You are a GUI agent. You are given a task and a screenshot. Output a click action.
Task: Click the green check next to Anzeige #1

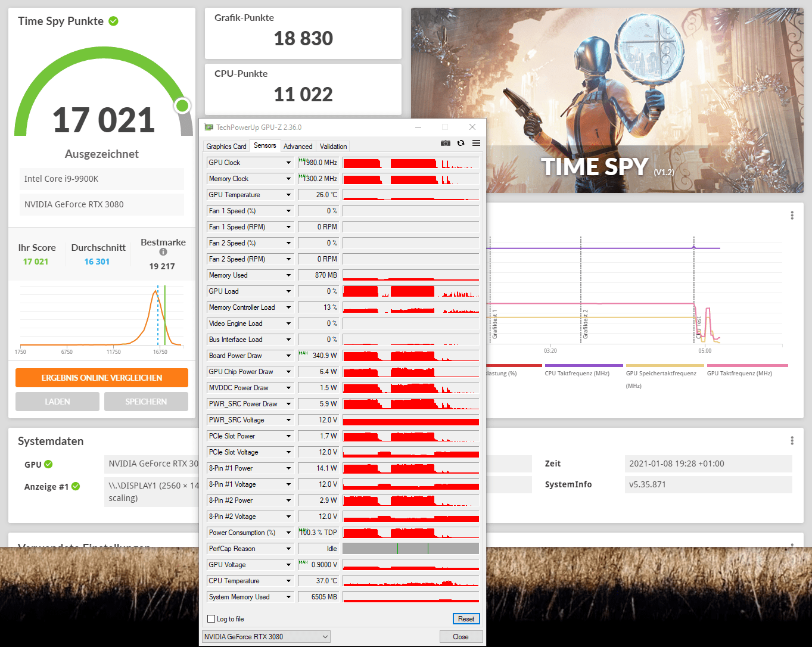point(76,486)
